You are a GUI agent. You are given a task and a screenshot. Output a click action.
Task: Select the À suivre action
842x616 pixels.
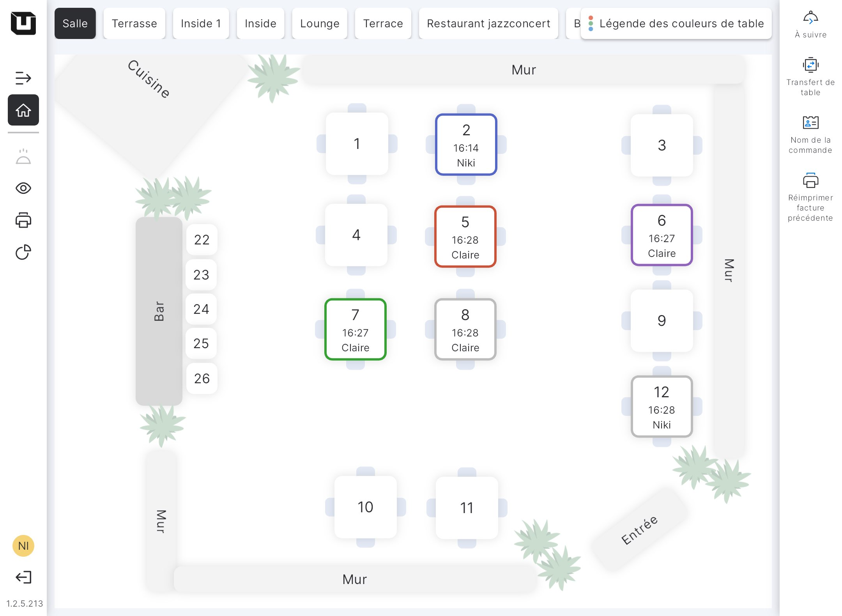tap(810, 25)
